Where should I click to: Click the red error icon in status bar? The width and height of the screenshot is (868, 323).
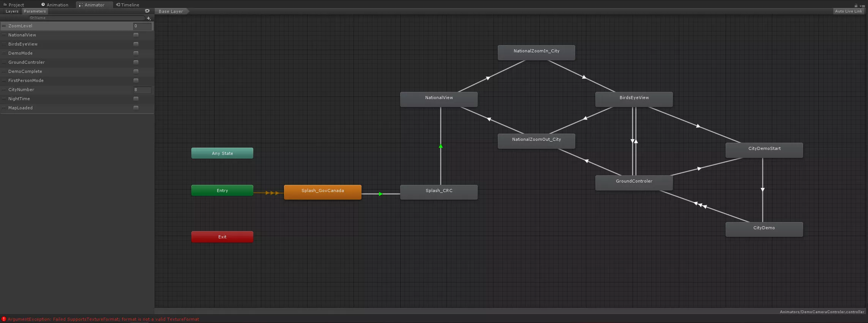[4, 319]
